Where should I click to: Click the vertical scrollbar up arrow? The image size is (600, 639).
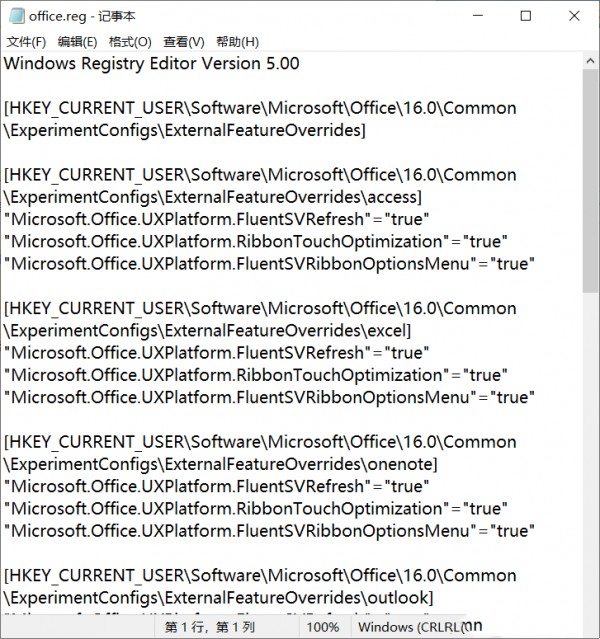tap(590, 61)
